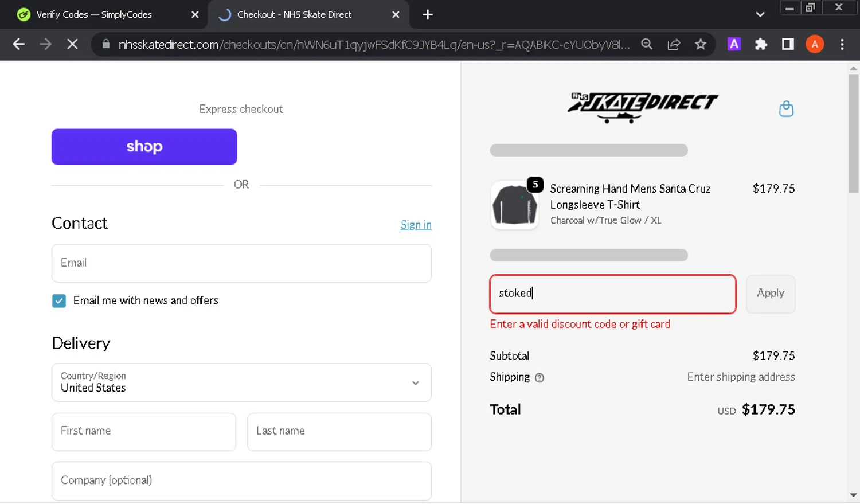Open the orange profile avatar
The image size is (860, 504).
coord(815,44)
